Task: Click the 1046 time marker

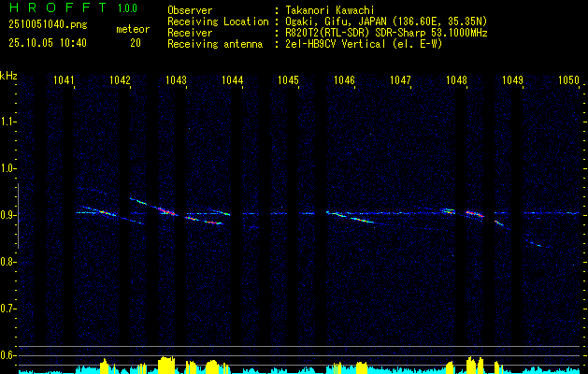Action: tap(344, 80)
